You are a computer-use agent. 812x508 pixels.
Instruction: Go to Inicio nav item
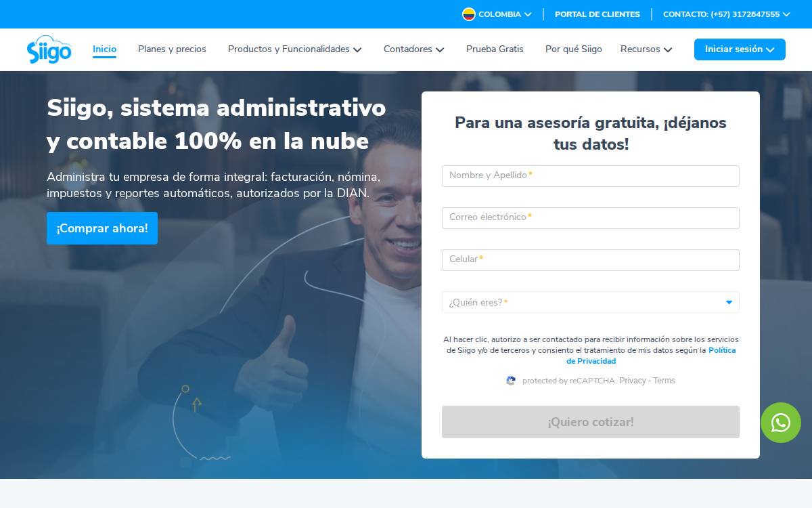[104, 49]
